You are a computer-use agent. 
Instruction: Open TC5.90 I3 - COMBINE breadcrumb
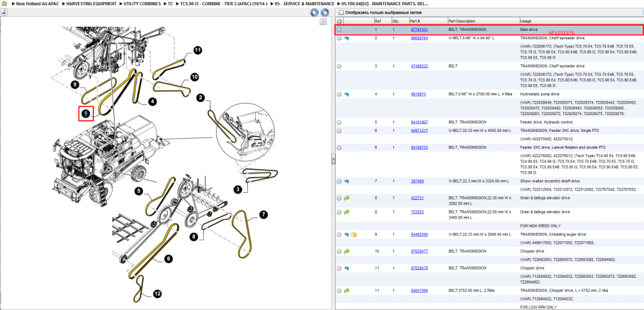(223, 3)
